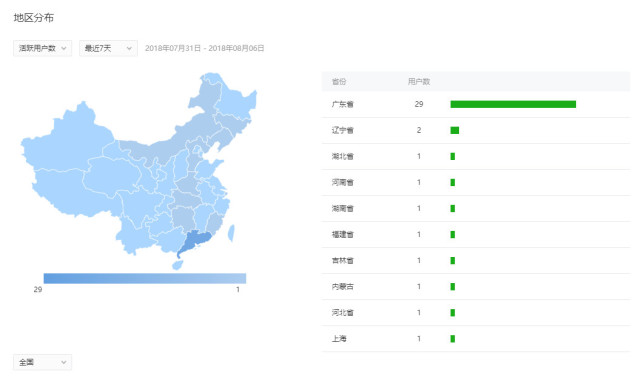The image size is (641, 377).
Task: Click the 29 user count for 广东省
Action: 419,104
